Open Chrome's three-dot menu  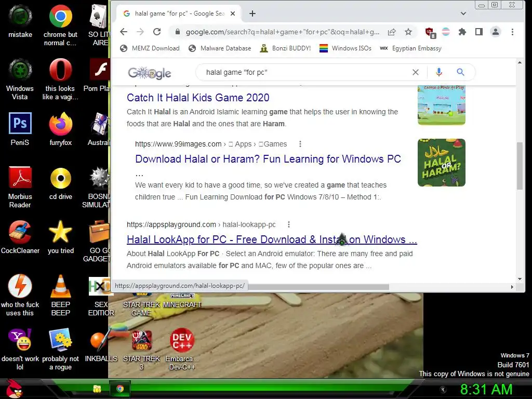click(512, 32)
